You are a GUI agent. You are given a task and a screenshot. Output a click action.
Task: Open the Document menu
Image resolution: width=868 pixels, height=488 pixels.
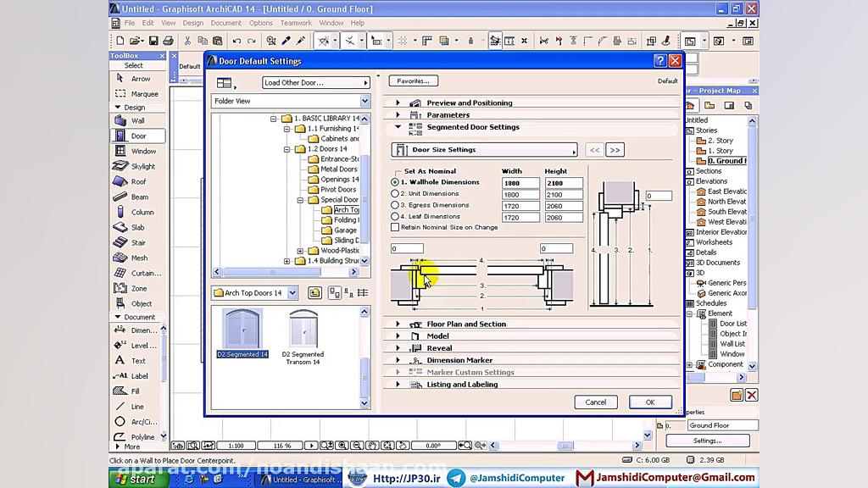point(225,23)
